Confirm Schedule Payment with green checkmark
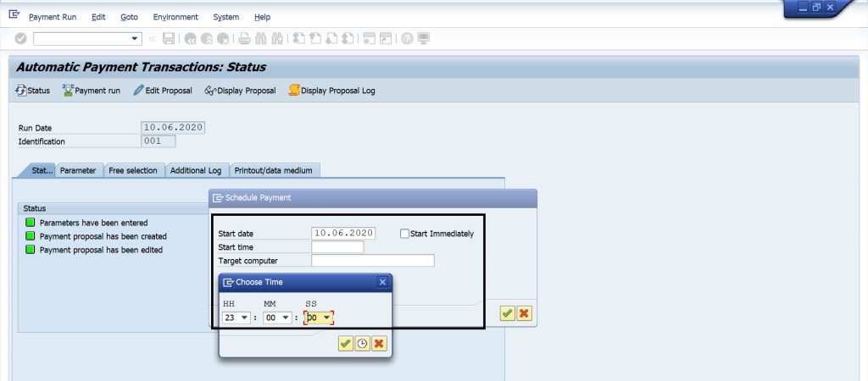Viewport: 868px width, 381px height. [507, 313]
